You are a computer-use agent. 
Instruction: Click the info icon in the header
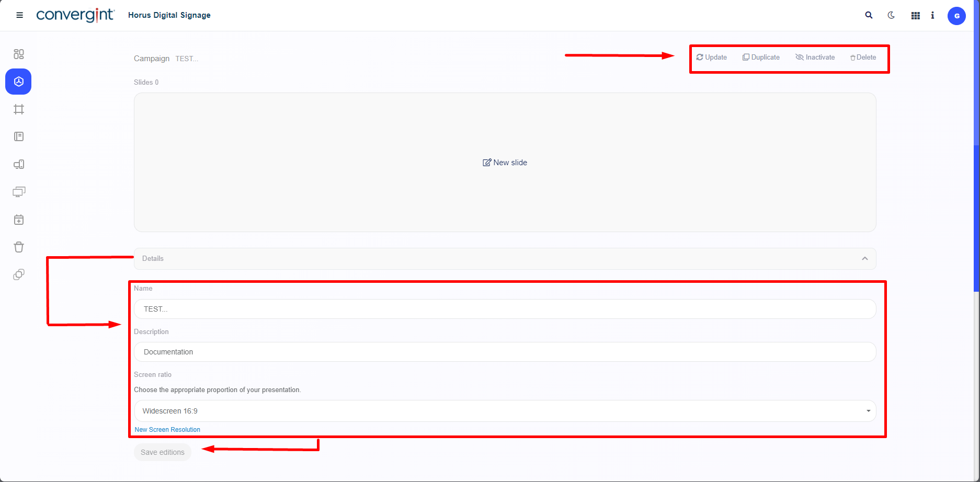932,16
